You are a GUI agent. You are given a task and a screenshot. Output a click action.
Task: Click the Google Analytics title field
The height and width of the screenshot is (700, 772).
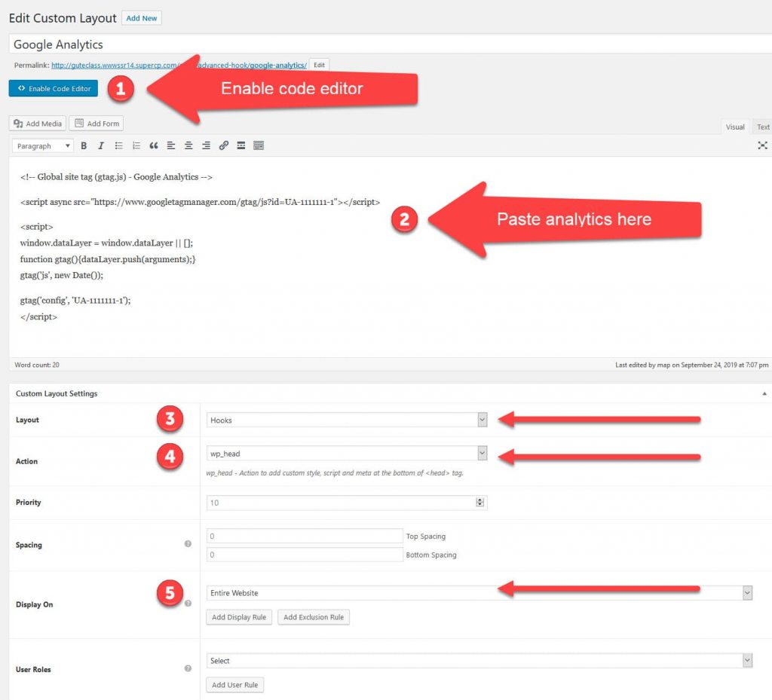click(x=391, y=44)
